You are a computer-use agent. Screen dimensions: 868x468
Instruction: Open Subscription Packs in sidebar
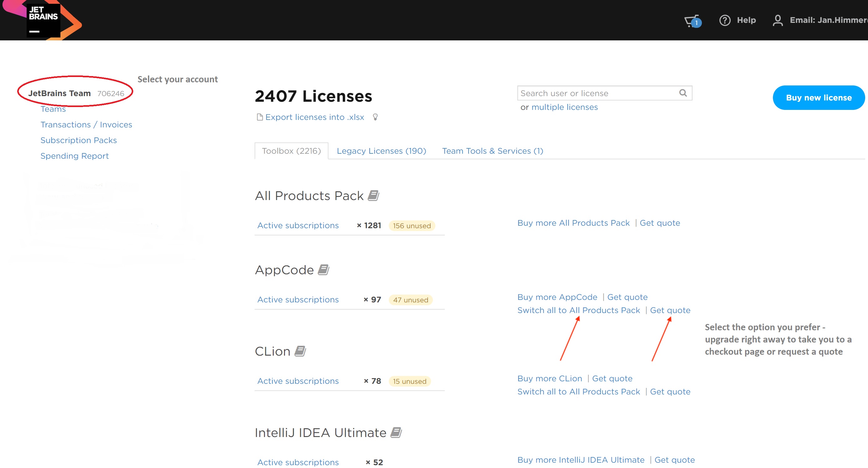point(79,140)
